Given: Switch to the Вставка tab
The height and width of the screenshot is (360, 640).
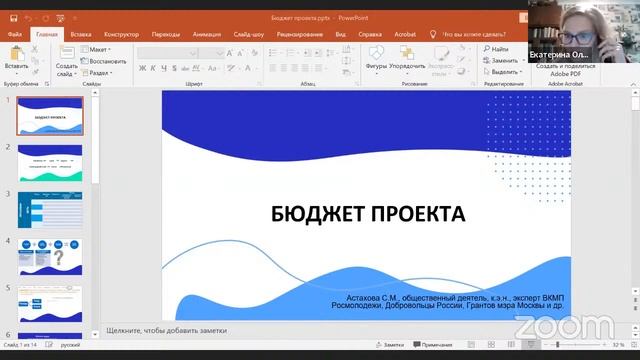Looking at the screenshot, I should [x=81, y=34].
